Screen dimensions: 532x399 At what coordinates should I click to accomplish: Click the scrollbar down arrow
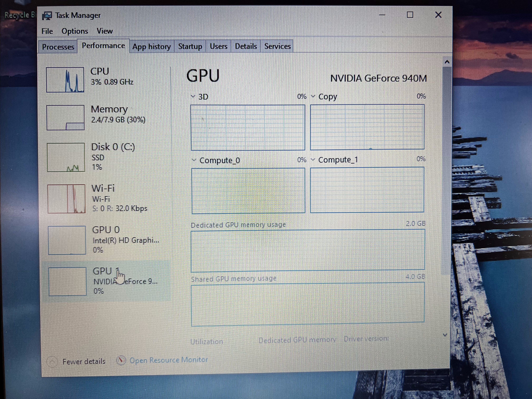[x=445, y=335]
